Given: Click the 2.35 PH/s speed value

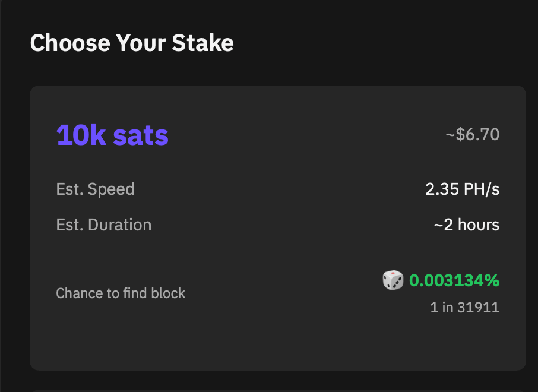Looking at the screenshot, I should [x=463, y=189].
